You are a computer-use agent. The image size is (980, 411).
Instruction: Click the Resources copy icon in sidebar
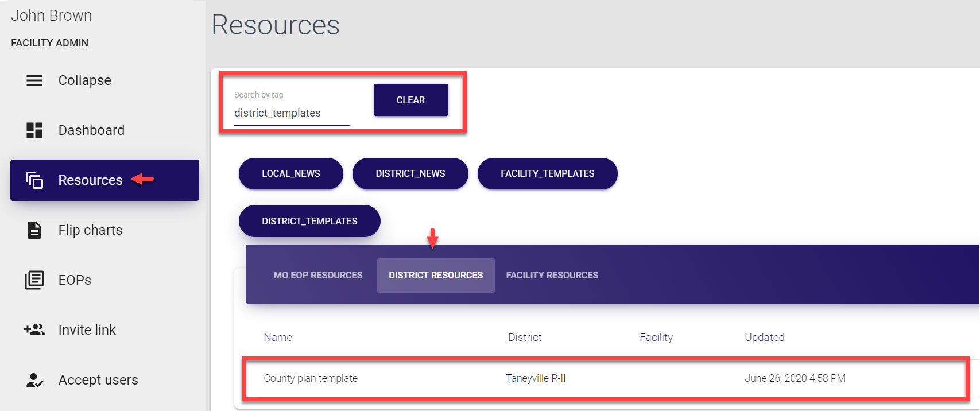(34, 180)
